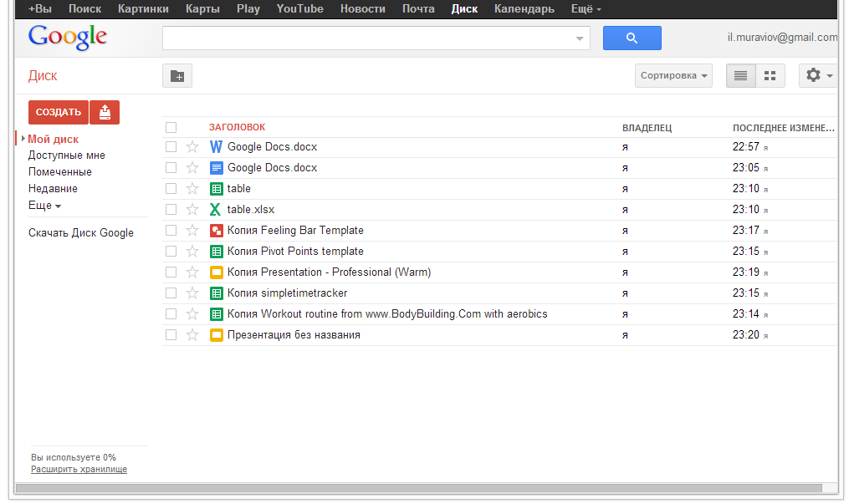This screenshot has width=849, height=504.
Task: Star the table.xlsx file
Action: [x=192, y=210]
